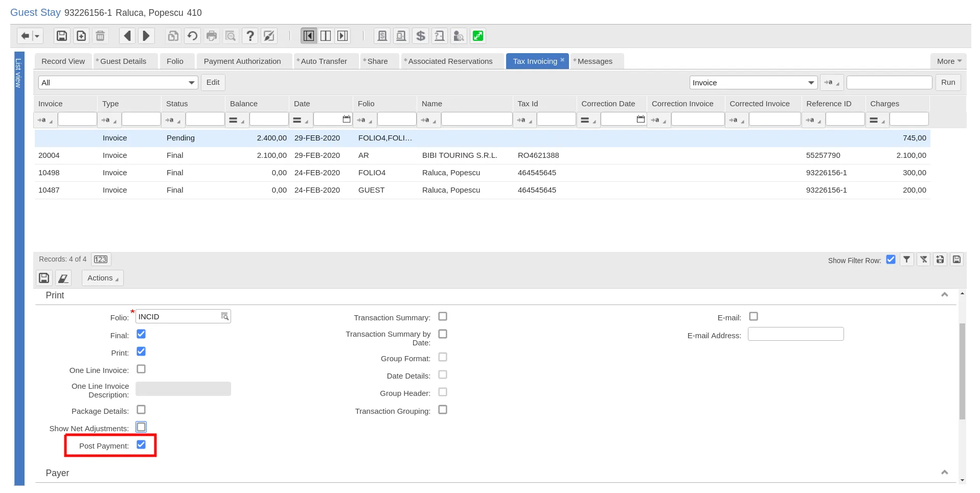Toggle the Show Filter Row checkbox
Viewport: 980px width, 493px height.
[891, 260]
